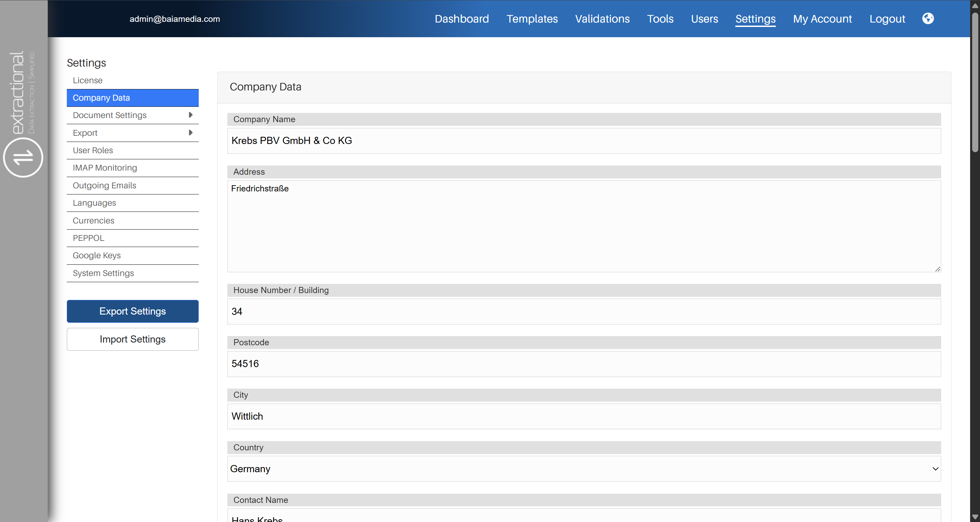Select the Tools navigation item
Screen dimensions: 980x522
(660, 19)
